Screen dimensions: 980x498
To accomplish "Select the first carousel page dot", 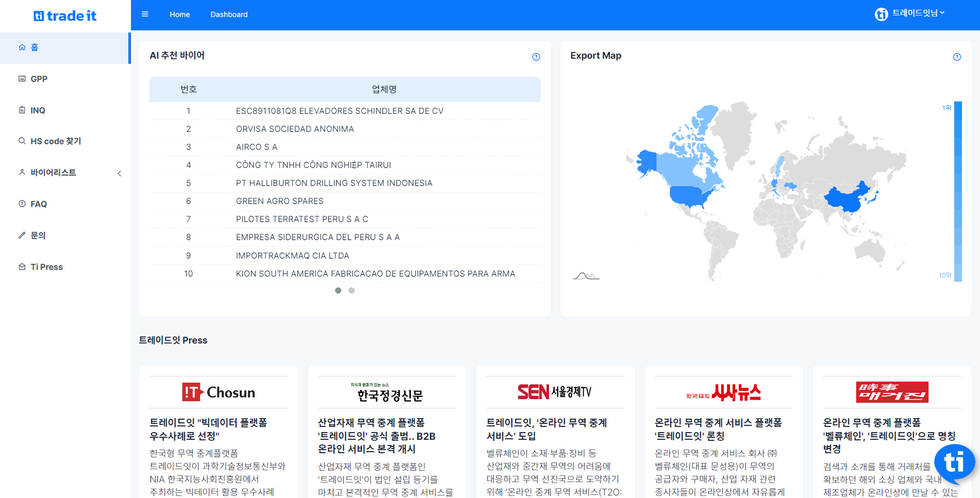I will [x=338, y=291].
